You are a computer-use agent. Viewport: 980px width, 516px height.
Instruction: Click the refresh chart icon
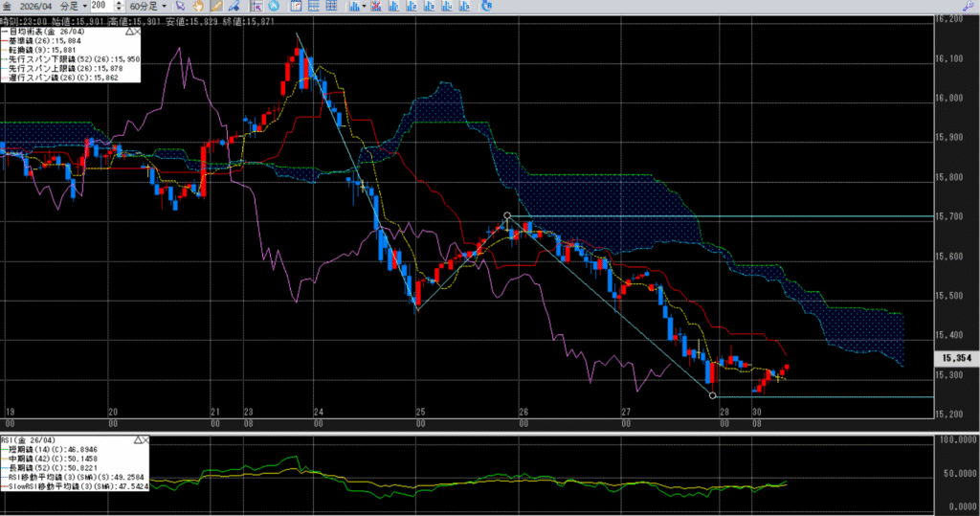point(487,7)
